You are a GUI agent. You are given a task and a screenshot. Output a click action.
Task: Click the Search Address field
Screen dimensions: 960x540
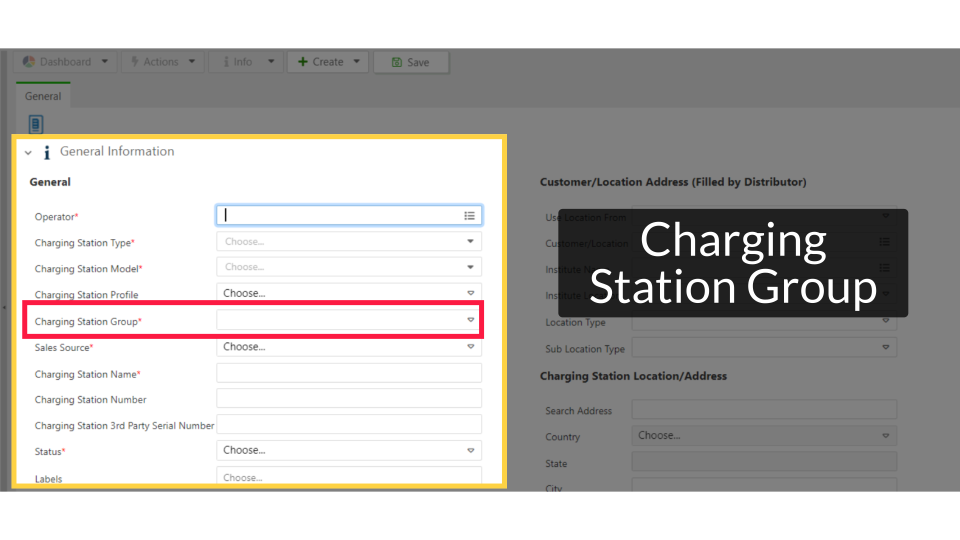pos(764,410)
